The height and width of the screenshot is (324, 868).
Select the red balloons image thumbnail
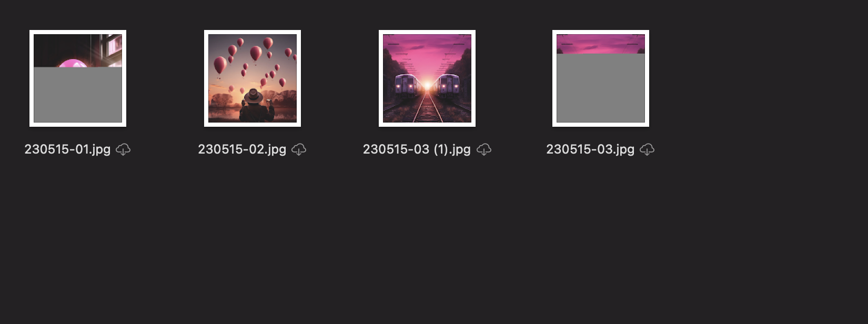(x=253, y=78)
